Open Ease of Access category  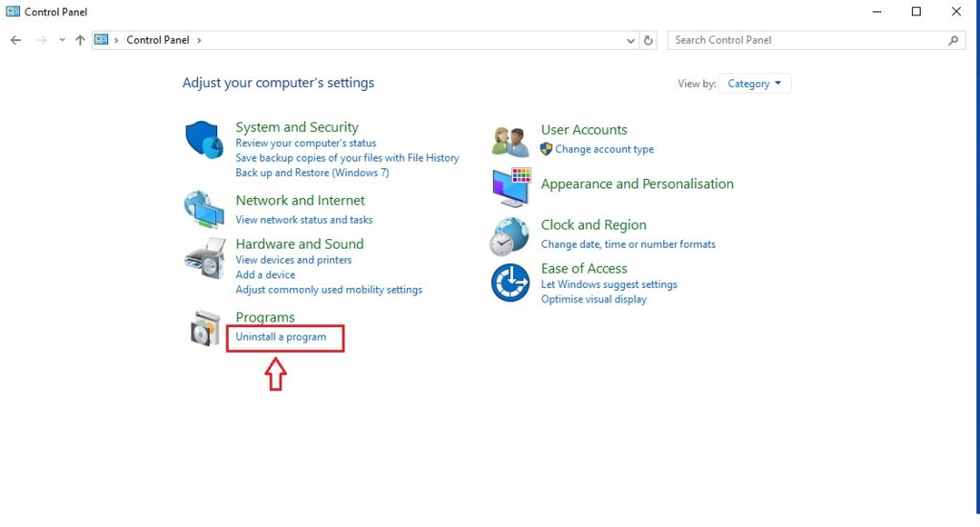(x=584, y=269)
